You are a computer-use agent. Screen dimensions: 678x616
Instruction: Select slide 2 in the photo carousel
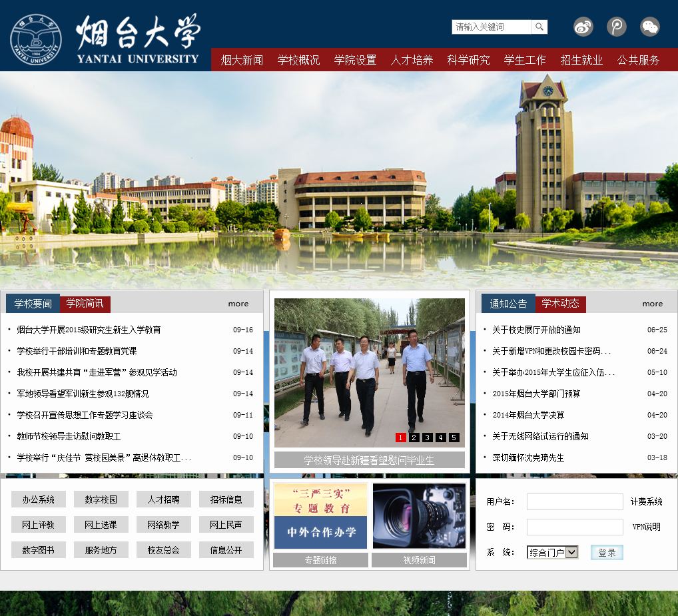click(414, 438)
